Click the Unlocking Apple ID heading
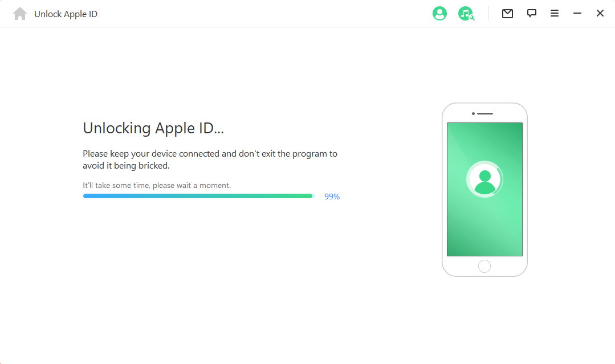The width and height of the screenshot is (615, 364). 154,128
